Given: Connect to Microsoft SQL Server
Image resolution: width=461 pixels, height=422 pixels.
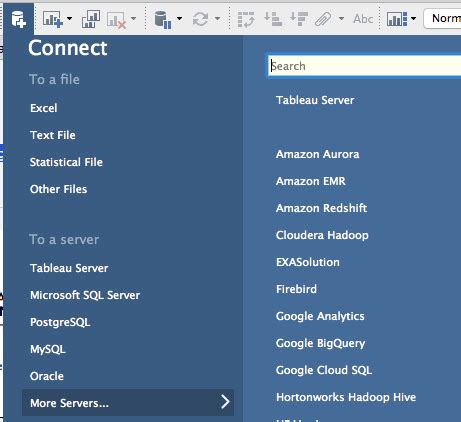Looking at the screenshot, I should (85, 295).
